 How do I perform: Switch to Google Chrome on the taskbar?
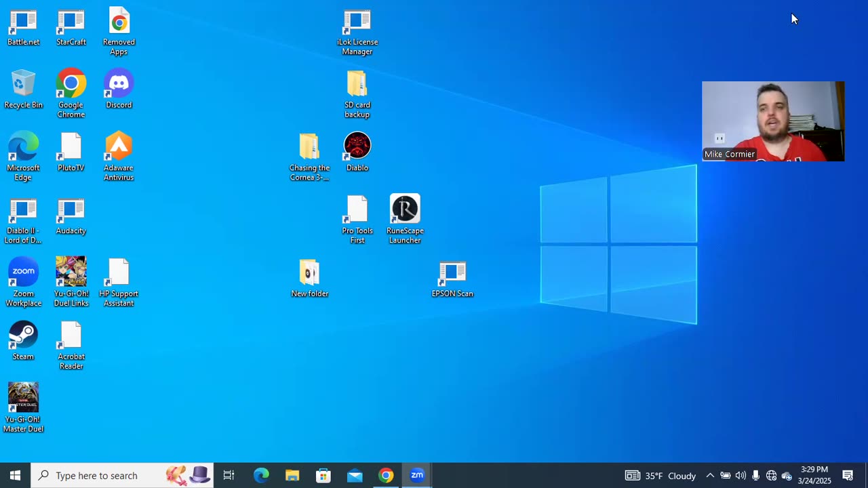pyautogui.click(x=386, y=475)
